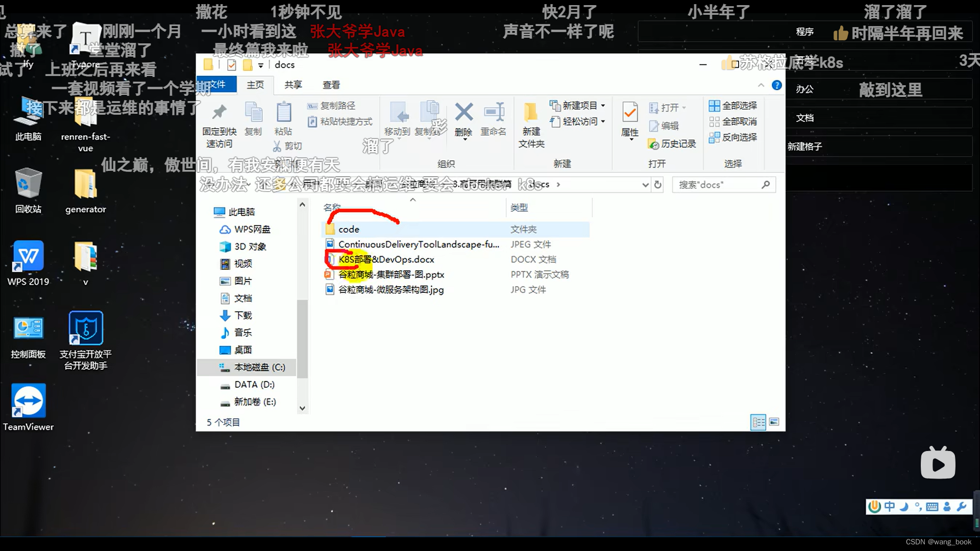
Task: Click the Edit button in ribbon
Action: point(664,126)
